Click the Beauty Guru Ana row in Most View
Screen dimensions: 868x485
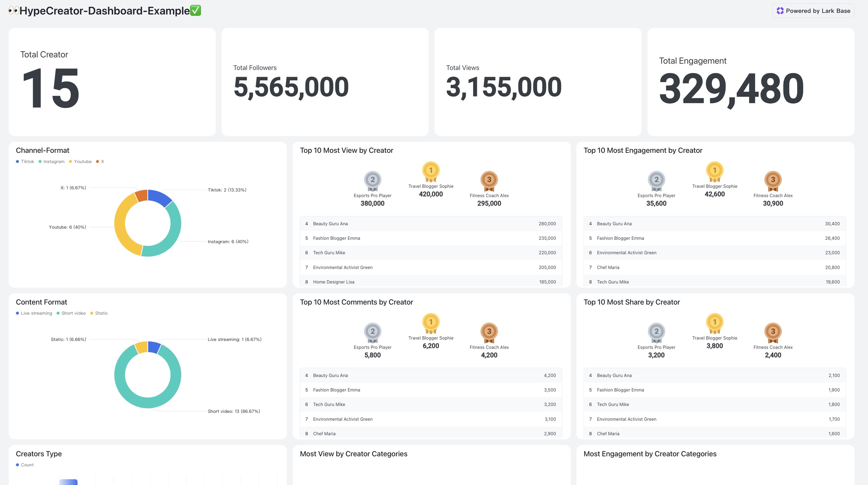tap(431, 223)
